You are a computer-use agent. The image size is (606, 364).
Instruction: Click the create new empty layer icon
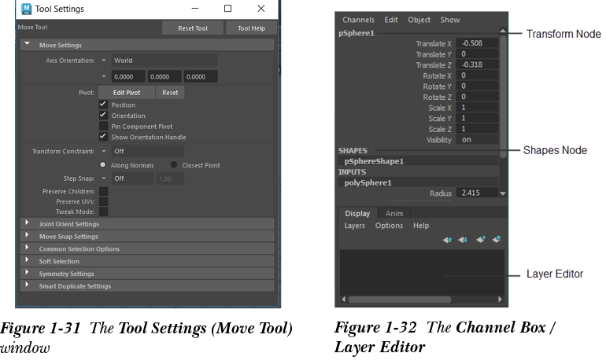pyautogui.click(x=480, y=239)
